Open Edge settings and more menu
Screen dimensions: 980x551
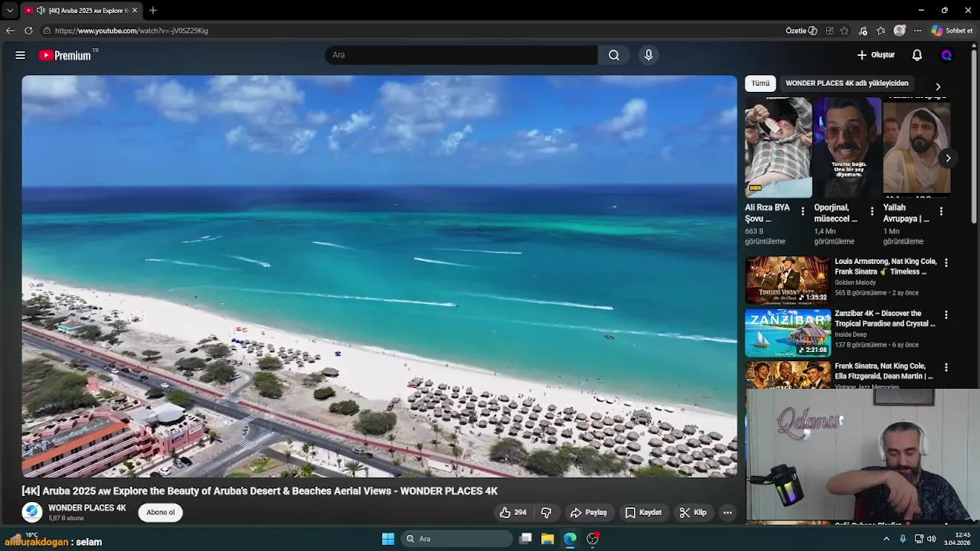click(x=918, y=31)
